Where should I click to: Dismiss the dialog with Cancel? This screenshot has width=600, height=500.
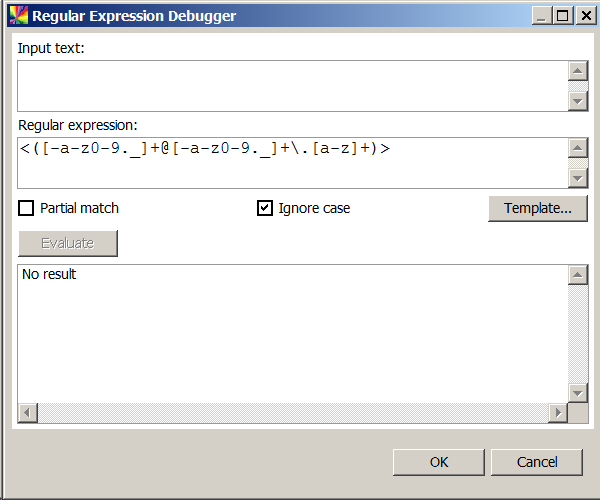[537, 462]
